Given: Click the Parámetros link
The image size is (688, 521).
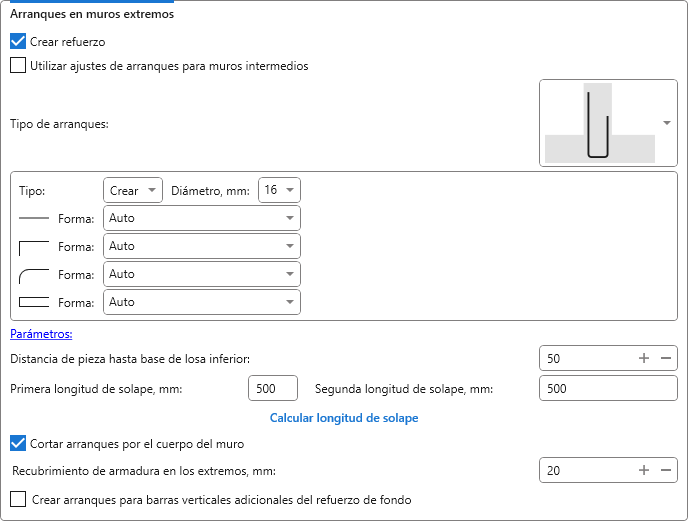Looking at the screenshot, I should tap(41, 334).
